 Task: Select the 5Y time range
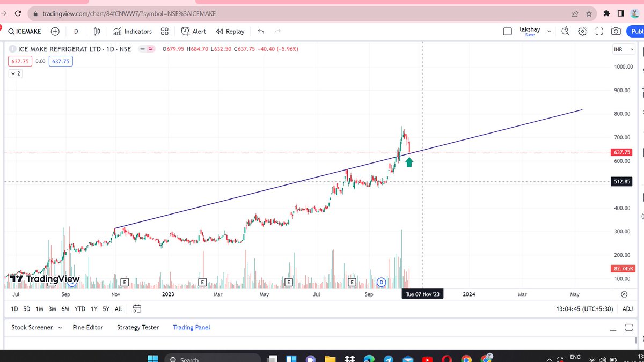point(106,309)
